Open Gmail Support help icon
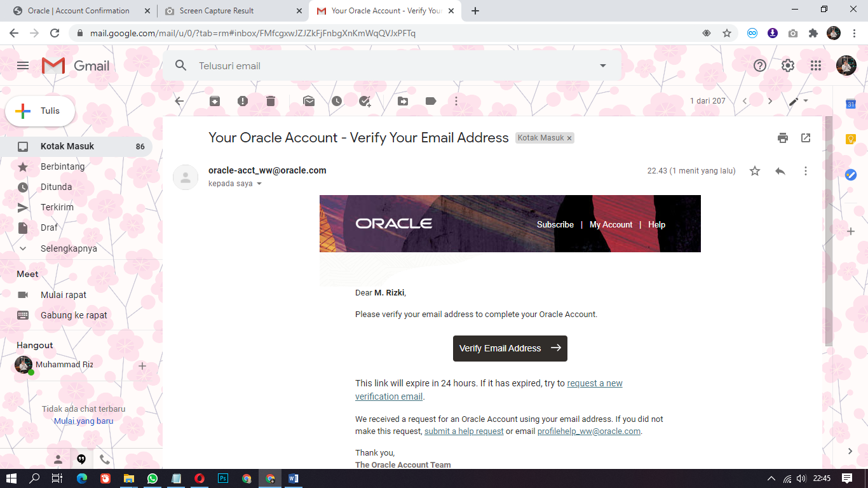 (760, 65)
